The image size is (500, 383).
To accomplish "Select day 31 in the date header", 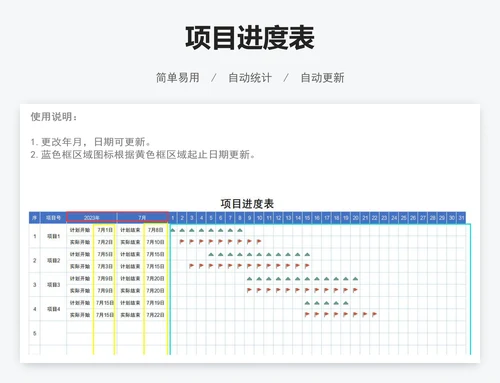I will pyautogui.click(x=461, y=218).
